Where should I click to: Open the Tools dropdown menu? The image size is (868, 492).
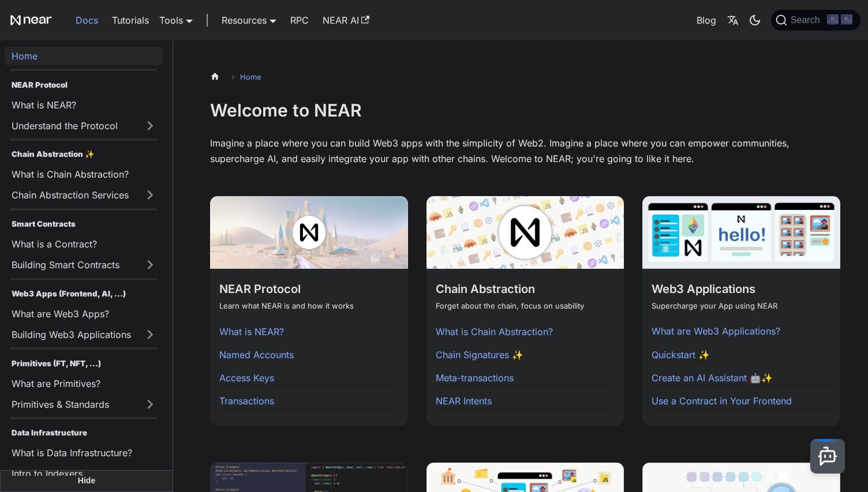176,20
